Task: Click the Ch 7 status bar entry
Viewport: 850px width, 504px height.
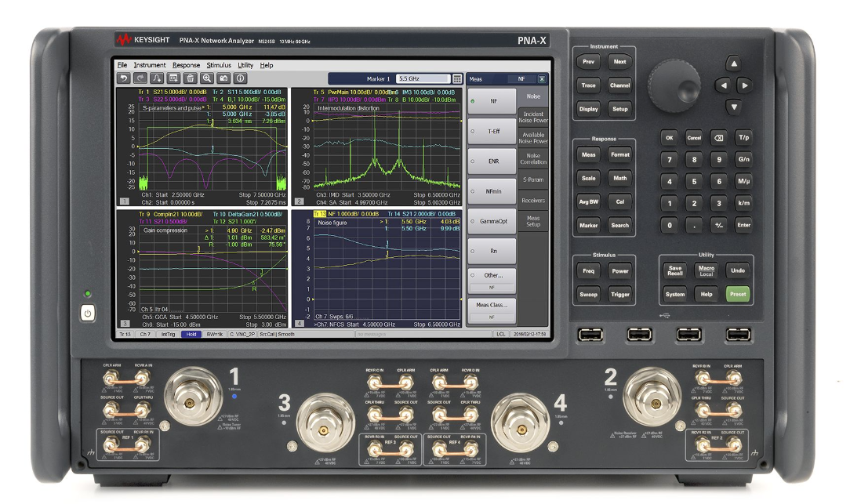Action: pos(145,335)
